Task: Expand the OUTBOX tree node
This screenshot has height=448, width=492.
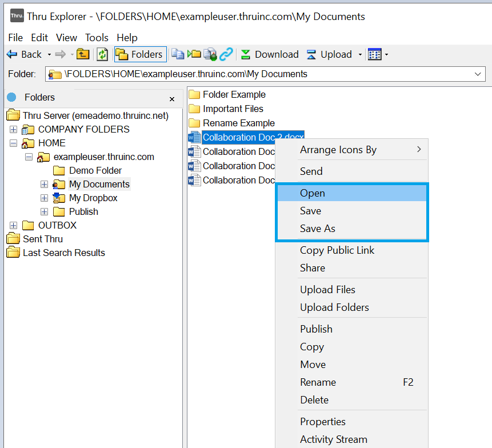Action: click(14, 225)
